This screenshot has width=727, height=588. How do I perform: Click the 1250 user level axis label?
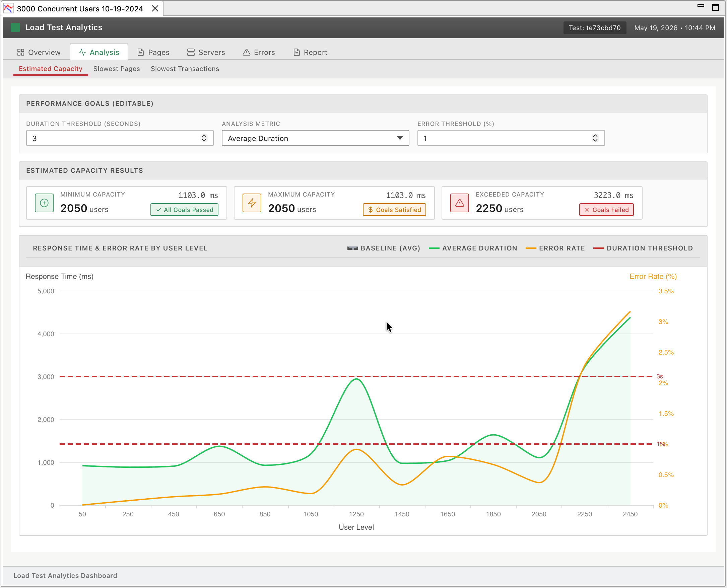point(356,514)
